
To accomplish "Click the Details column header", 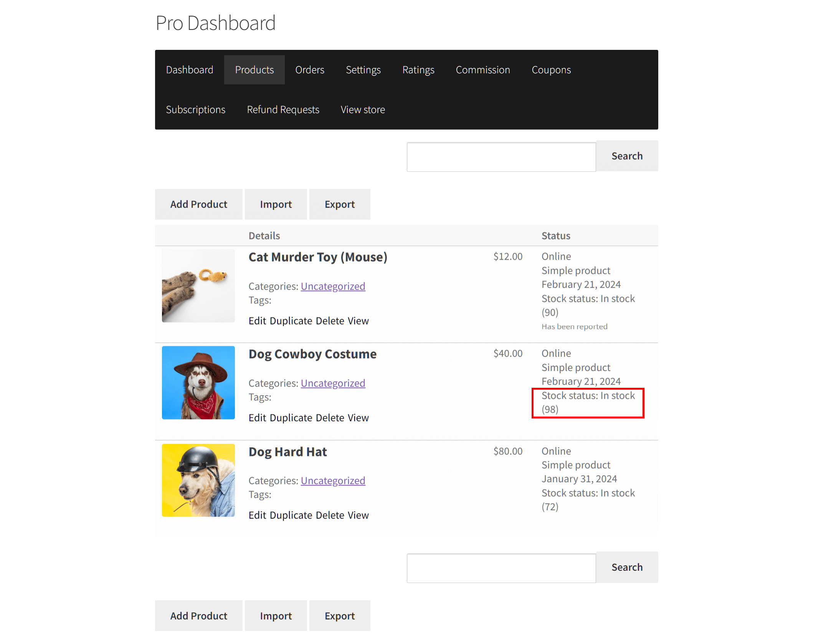I will point(264,236).
